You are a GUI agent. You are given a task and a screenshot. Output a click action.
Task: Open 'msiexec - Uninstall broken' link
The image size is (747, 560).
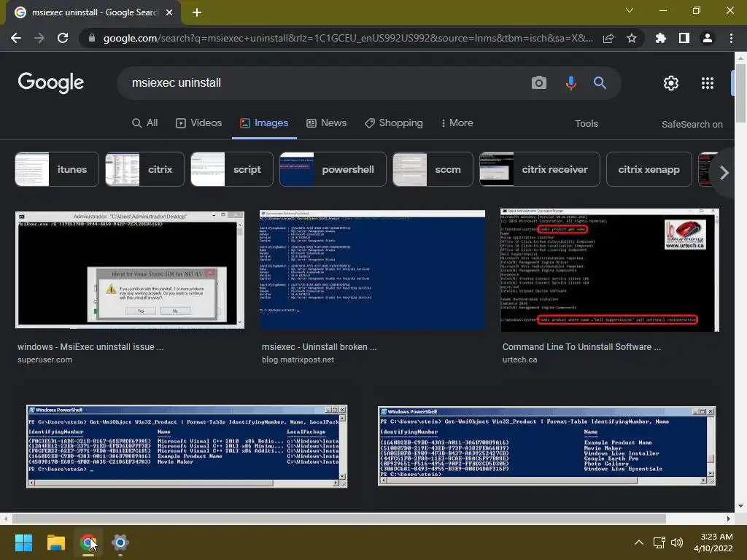pyautogui.click(x=320, y=346)
